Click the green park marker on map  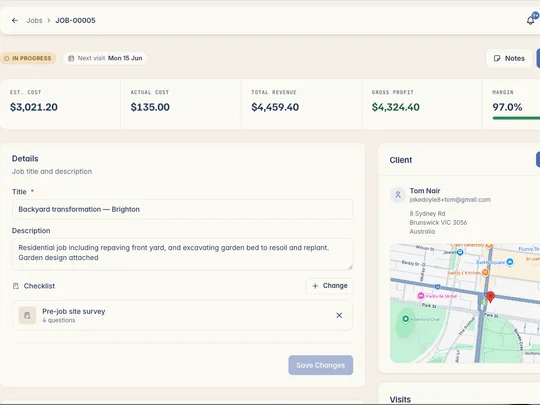[x=406, y=319]
